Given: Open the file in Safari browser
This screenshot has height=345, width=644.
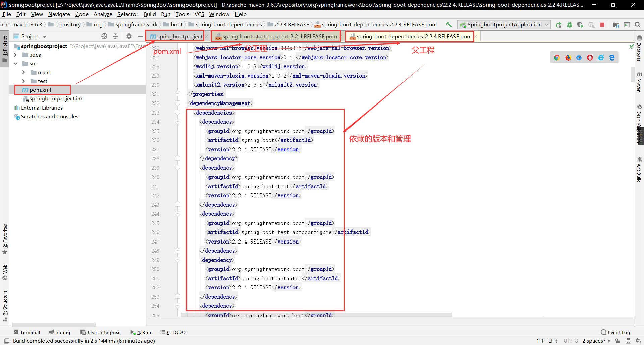Looking at the screenshot, I should coord(579,58).
